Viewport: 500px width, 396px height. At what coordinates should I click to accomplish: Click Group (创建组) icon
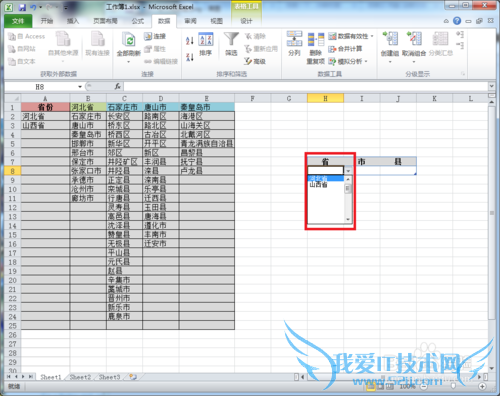click(390, 39)
